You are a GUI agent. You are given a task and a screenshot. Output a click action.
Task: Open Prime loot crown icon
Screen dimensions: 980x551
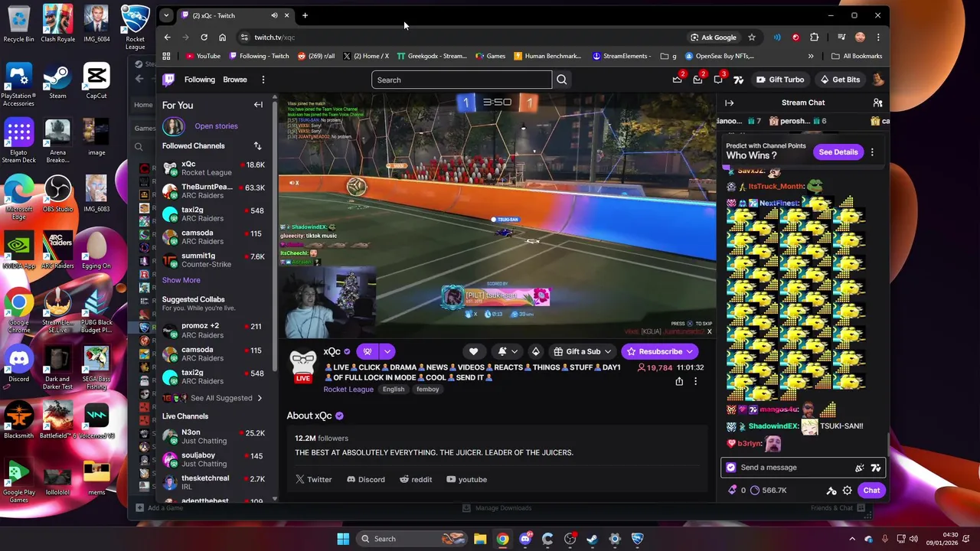(x=677, y=80)
